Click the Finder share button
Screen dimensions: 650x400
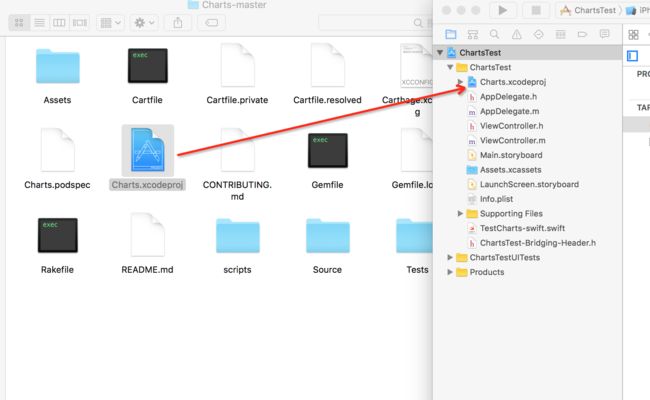[178, 22]
